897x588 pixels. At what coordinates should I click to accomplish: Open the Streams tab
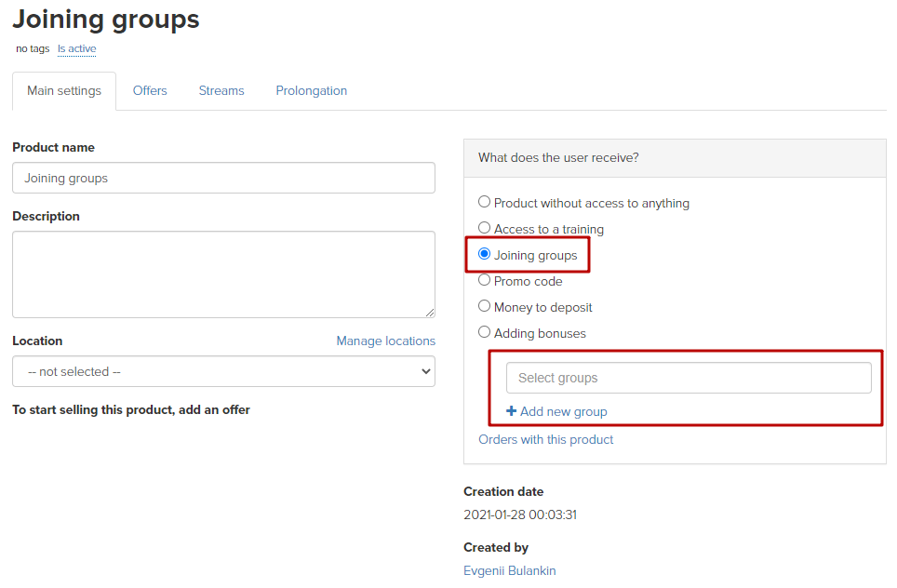[221, 90]
